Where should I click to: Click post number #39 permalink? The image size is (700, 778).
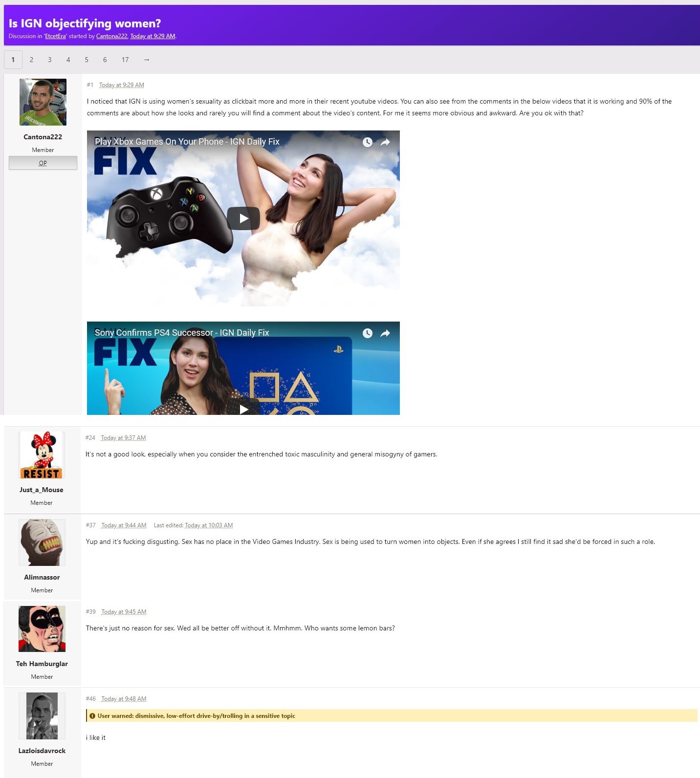click(x=91, y=612)
